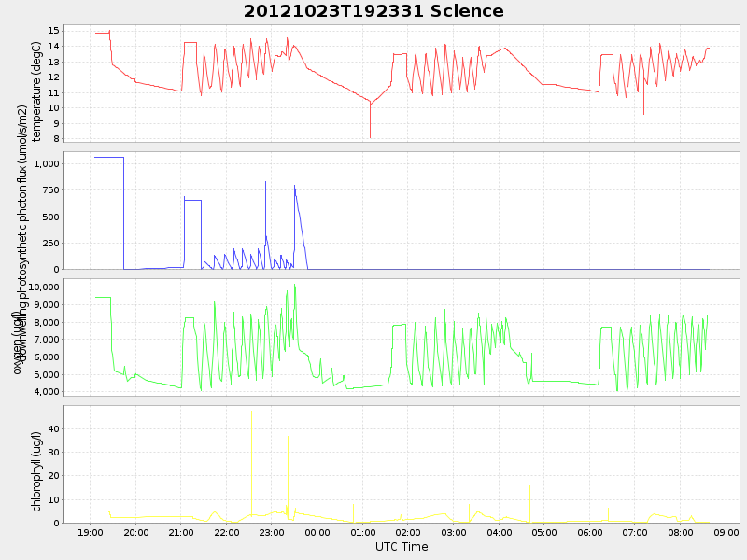Select the 05:00 time tick label
This screenshot has height=560, width=747.
click(544, 532)
